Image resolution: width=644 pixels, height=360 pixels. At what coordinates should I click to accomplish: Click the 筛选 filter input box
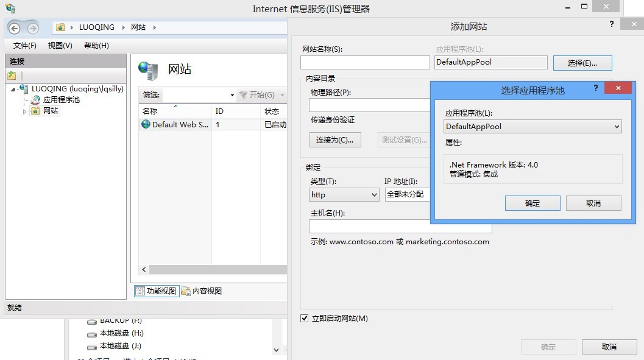(x=196, y=95)
